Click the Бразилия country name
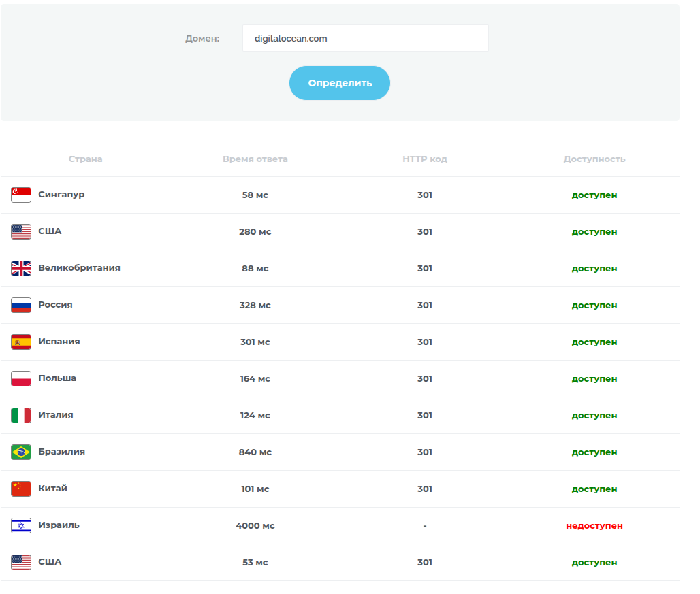This screenshot has width=700, height=594. tap(61, 451)
